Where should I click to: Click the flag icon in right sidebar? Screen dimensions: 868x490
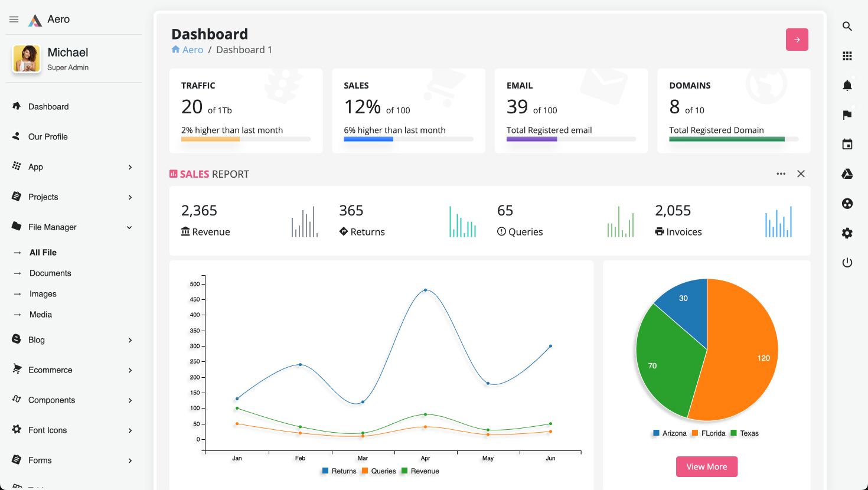click(x=847, y=115)
